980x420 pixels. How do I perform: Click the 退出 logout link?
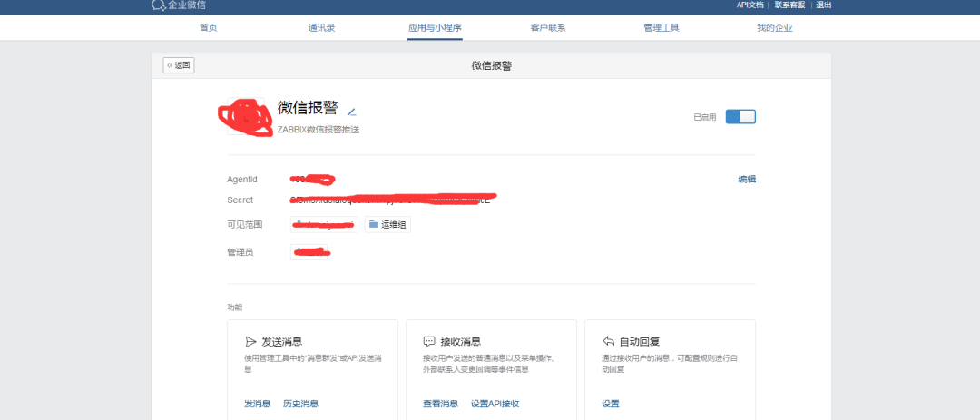[x=824, y=5]
